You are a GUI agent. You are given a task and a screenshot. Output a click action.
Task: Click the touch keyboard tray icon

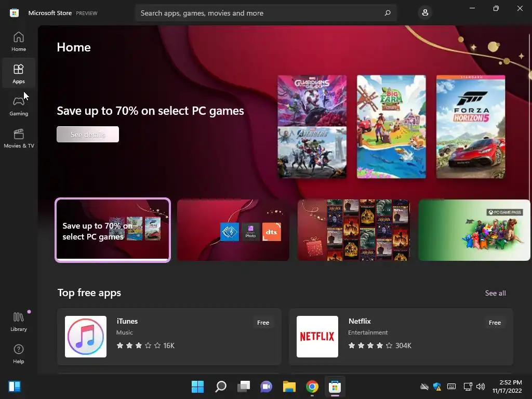(x=451, y=387)
